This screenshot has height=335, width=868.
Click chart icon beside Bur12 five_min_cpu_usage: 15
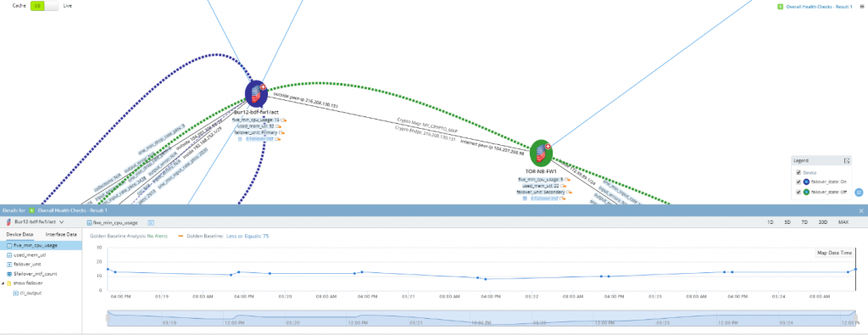[283, 120]
